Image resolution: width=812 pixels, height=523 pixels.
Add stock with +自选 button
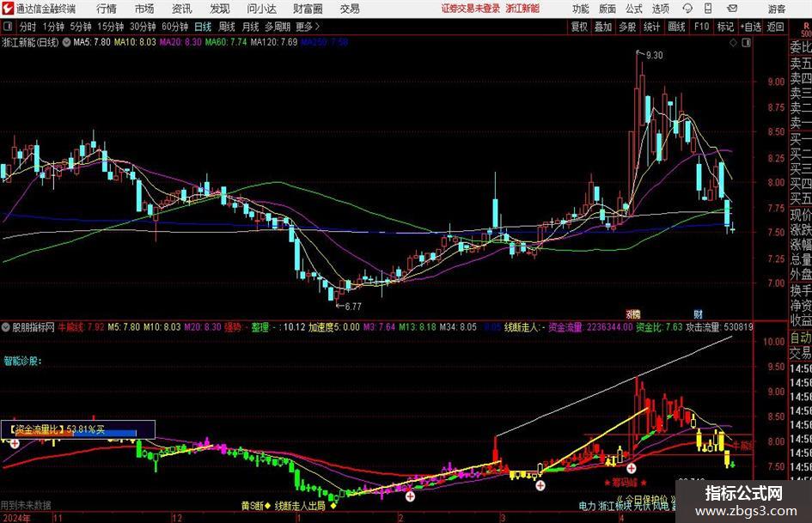coord(750,27)
